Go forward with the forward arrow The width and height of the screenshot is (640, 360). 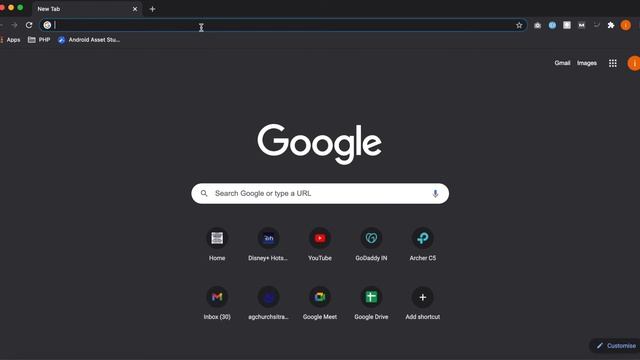tap(14, 25)
